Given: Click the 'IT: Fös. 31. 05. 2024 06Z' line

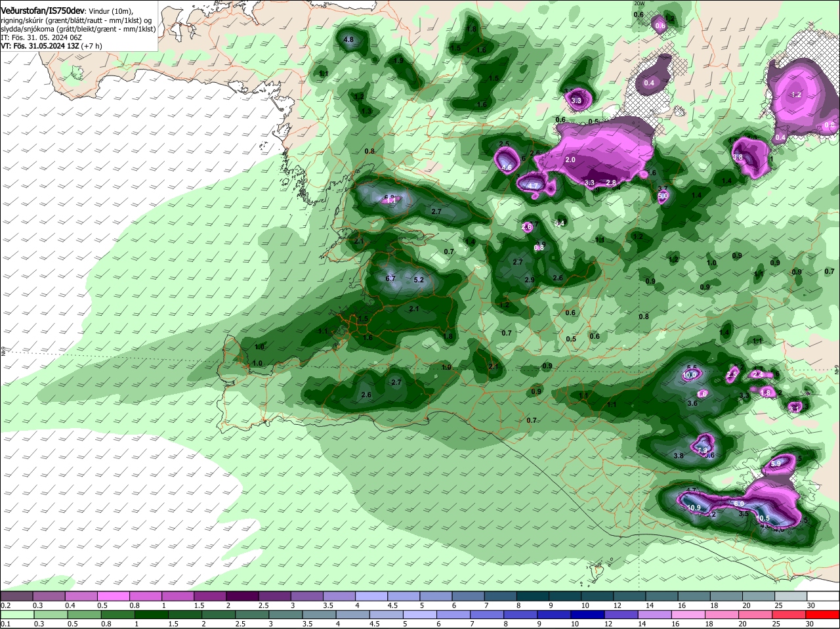Looking at the screenshot, I should [x=43, y=37].
